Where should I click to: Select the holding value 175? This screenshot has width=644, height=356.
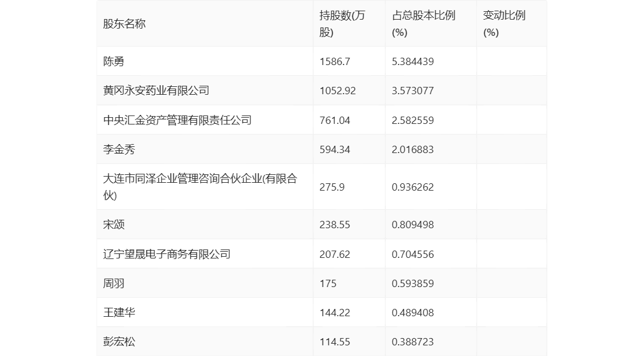coord(328,283)
